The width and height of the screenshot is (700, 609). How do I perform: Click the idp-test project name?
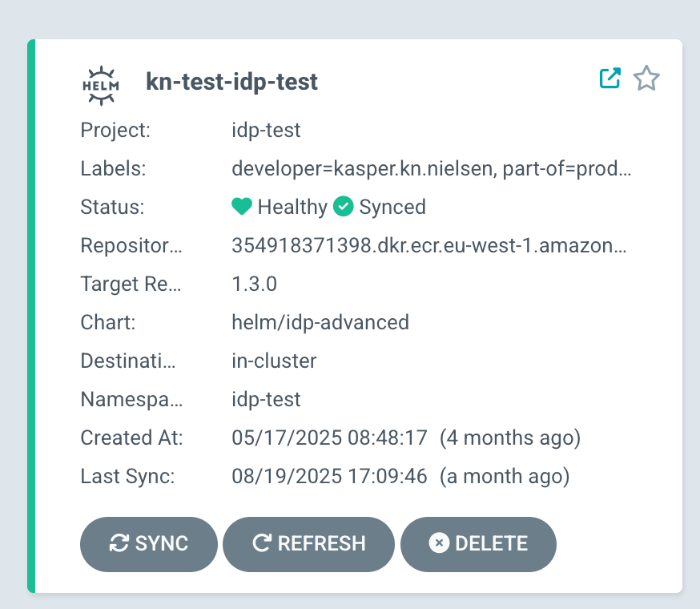[x=266, y=130]
